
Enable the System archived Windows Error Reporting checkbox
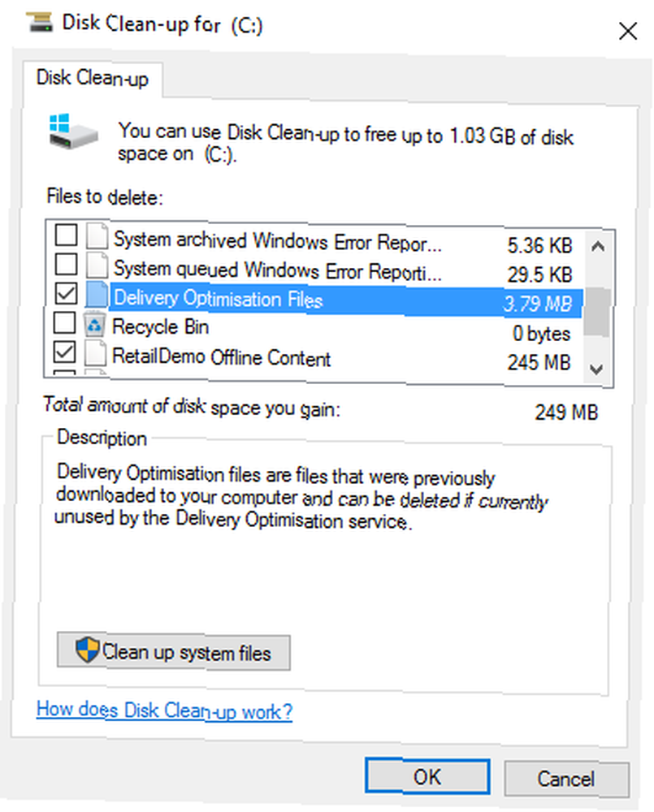tap(67, 235)
